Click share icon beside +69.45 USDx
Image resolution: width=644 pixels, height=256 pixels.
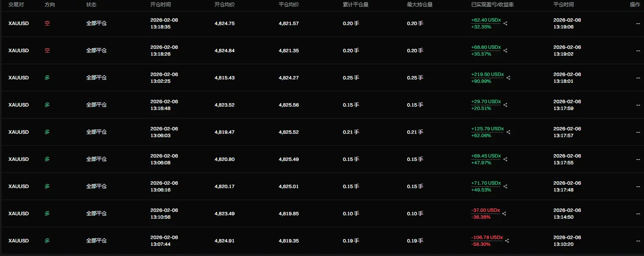(x=505, y=159)
